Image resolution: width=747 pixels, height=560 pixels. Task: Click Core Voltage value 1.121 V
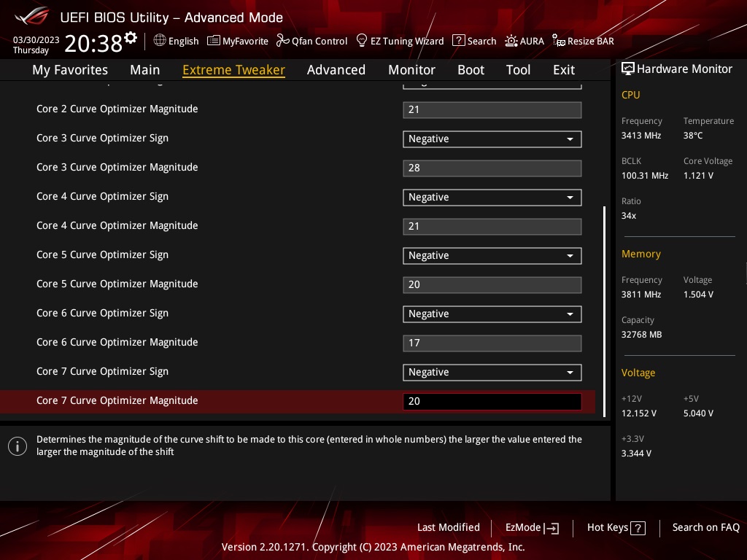[698, 176]
